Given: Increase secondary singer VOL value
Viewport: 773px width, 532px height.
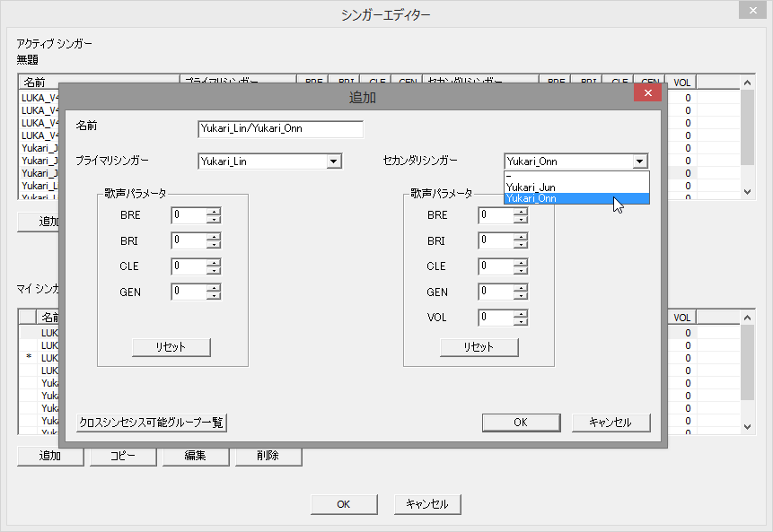Looking at the screenshot, I should [x=521, y=314].
